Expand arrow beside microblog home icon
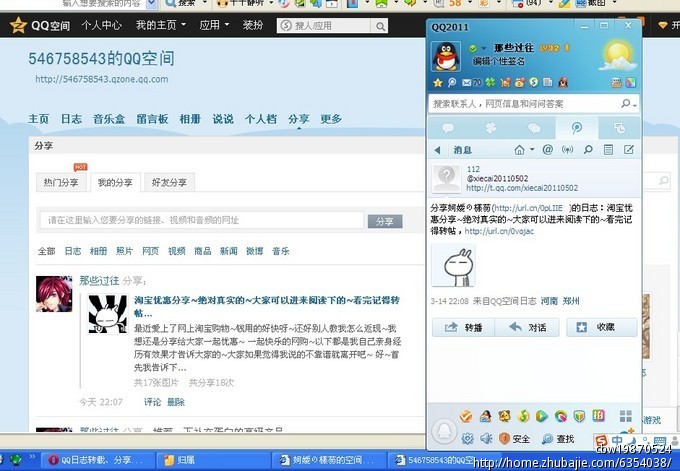Image resolution: width=680 pixels, height=471 pixels. point(532,150)
